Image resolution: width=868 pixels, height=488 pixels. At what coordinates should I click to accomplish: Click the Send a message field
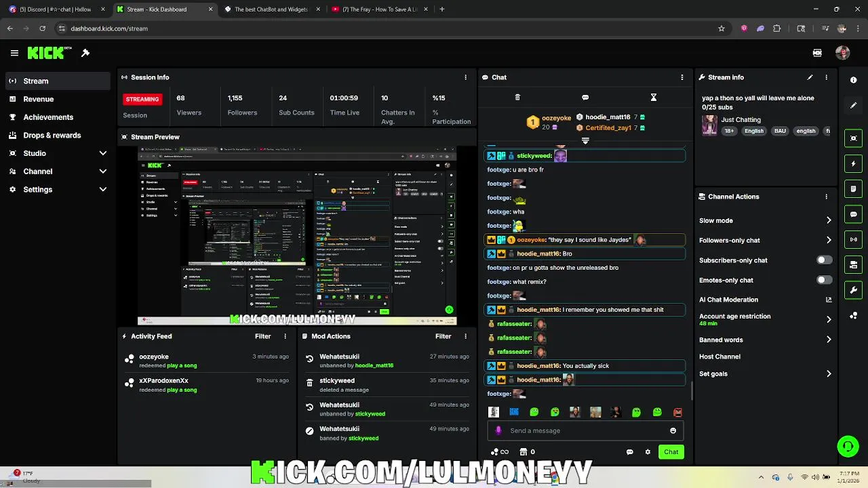(x=585, y=430)
